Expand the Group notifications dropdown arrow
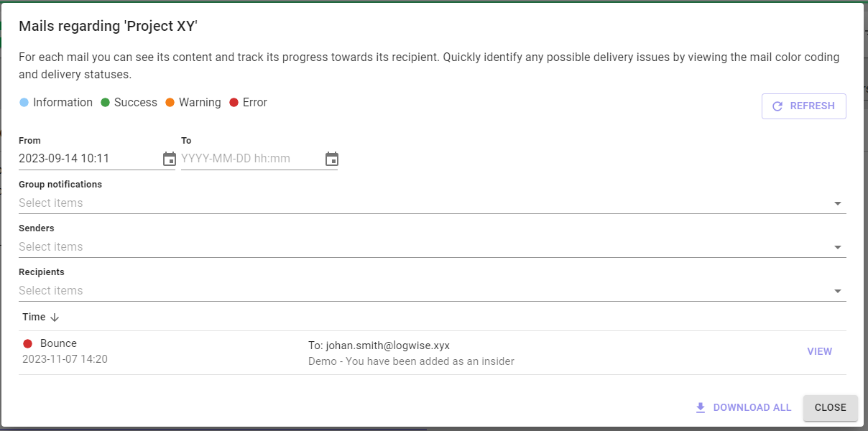Image resolution: width=868 pixels, height=431 pixels. pyautogui.click(x=838, y=204)
